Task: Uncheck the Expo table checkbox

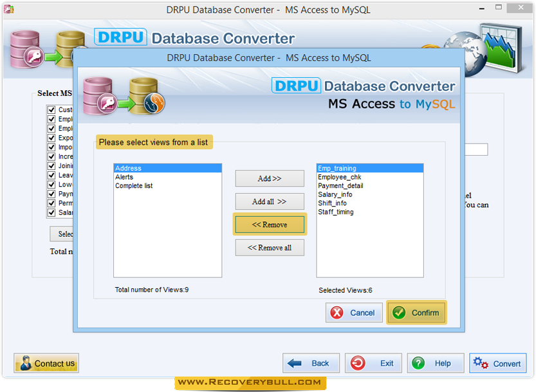Action: click(x=51, y=138)
